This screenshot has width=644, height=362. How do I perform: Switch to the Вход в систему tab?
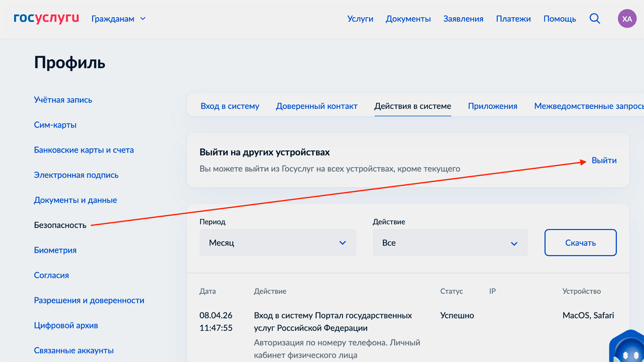pos(230,106)
